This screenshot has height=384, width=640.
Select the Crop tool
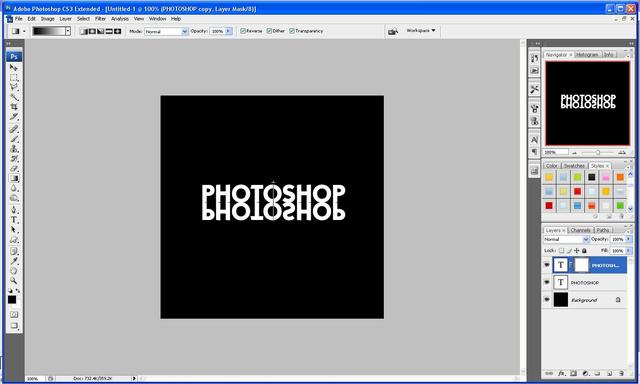point(14,107)
